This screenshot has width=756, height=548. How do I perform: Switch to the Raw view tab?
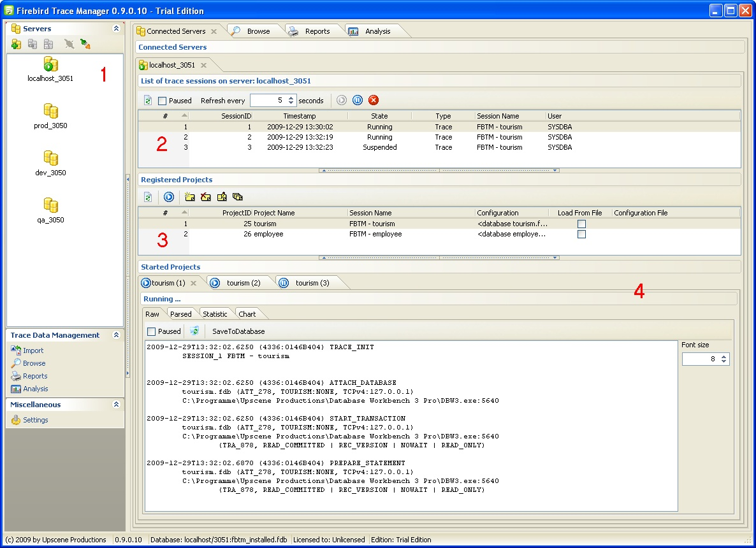[152, 314]
